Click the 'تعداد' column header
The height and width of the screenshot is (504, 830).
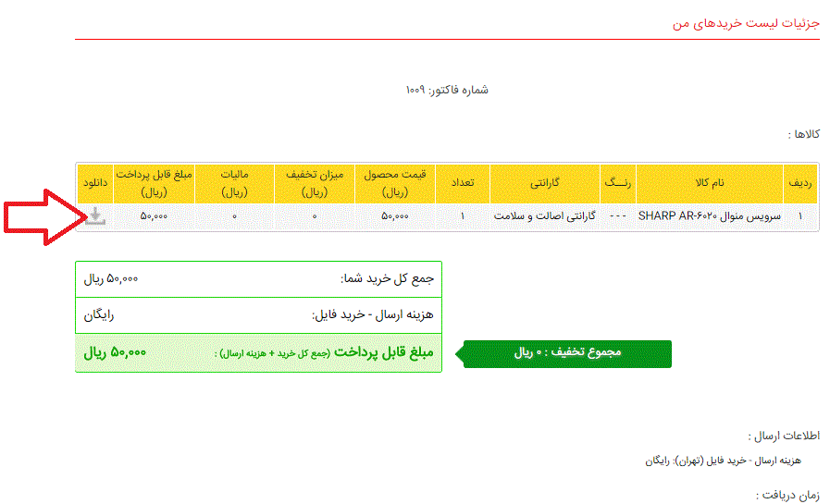pos(463,183)
